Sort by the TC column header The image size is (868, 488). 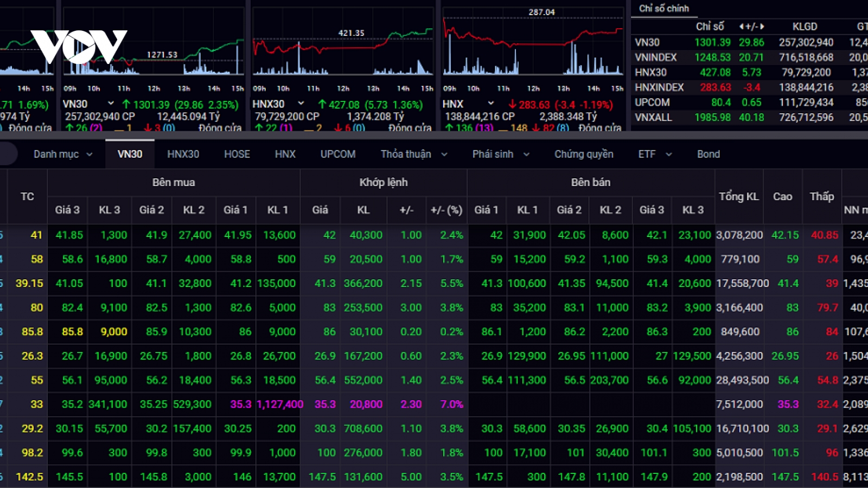pyautogui.click(x=27, y=197)
